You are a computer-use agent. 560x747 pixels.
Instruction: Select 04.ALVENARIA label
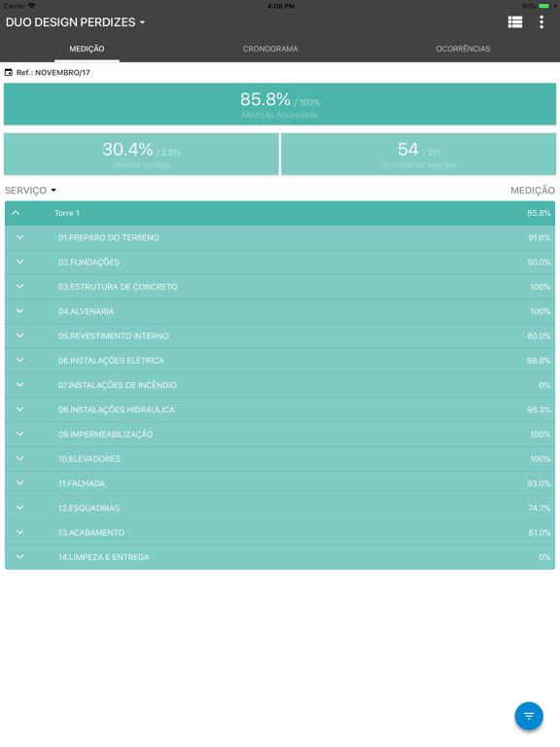(86, 311)
